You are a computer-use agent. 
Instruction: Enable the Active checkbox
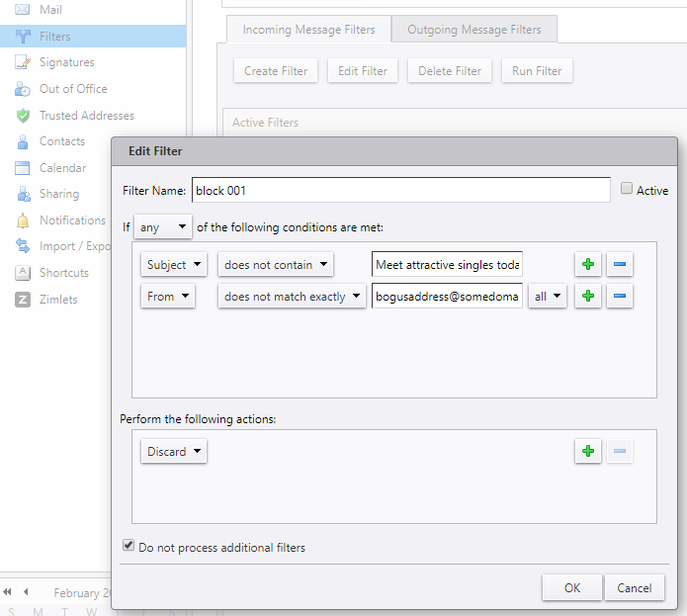click(627, 189)
